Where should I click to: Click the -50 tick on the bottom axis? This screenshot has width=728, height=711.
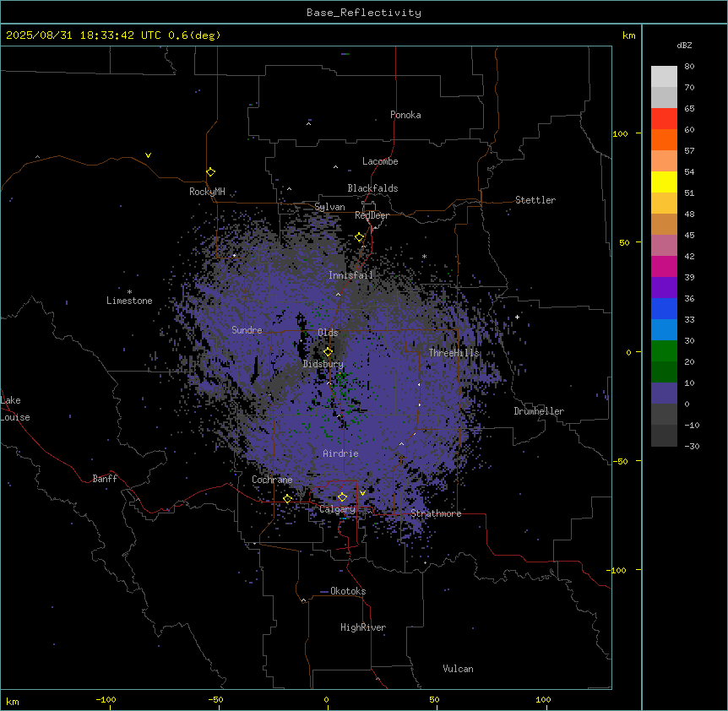(x=215, y=699)
